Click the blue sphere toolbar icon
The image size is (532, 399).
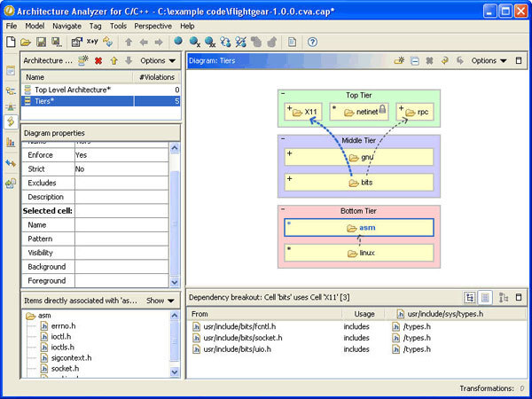click(x=178, y=42)
